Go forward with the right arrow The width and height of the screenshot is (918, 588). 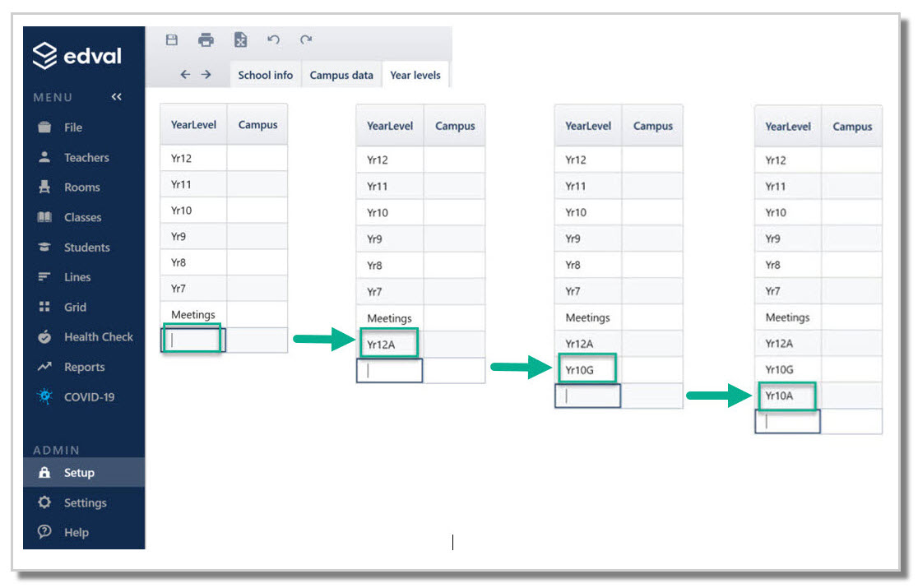pyautogui.click(x=206, y=74)
